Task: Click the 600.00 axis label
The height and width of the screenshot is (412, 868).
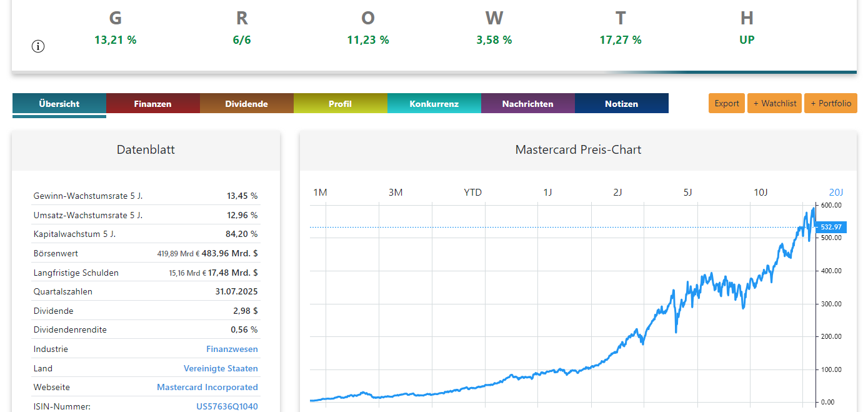Action: point(831,206)
